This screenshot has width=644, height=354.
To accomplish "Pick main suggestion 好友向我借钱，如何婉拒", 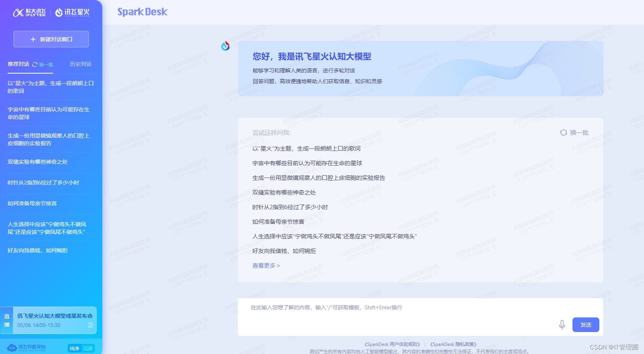I will click(x=284, y=251).
